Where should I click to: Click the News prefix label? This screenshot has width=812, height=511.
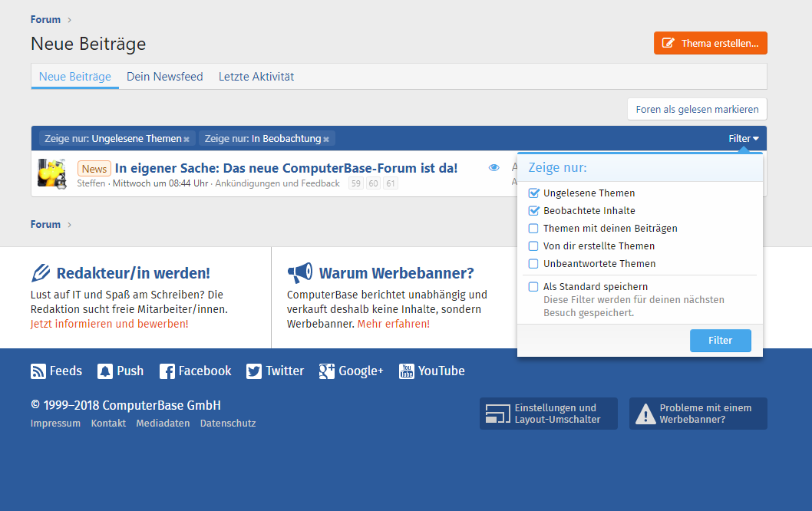pyautogui.click(x=94, y=169)
